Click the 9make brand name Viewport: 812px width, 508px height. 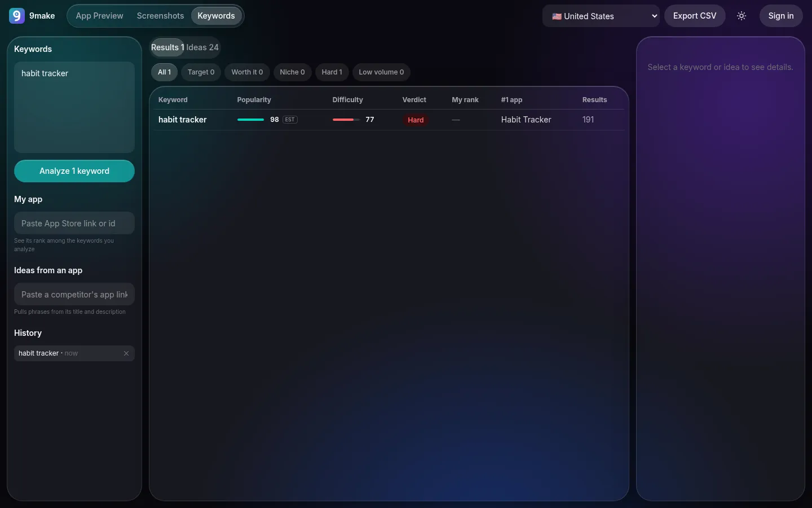tap(42, 16)
